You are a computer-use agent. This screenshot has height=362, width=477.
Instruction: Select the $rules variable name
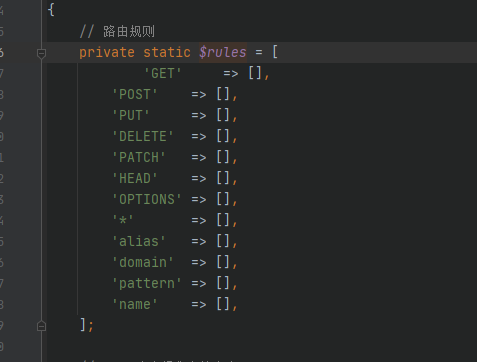(x=223, y=52)
